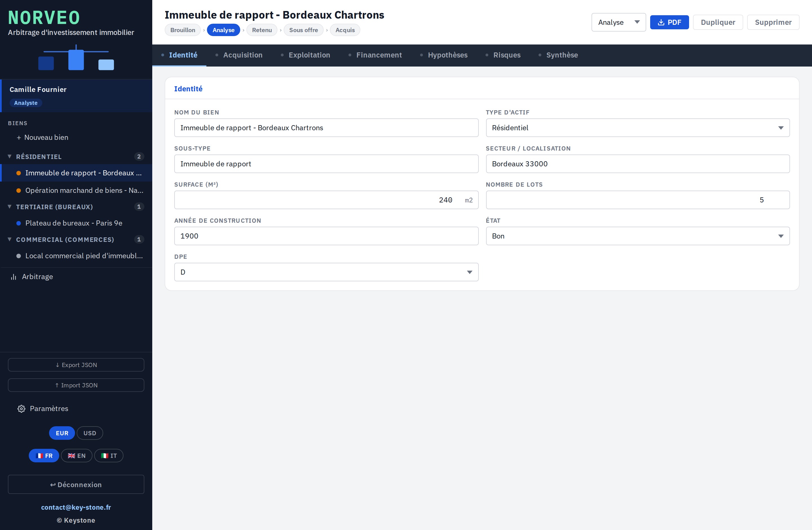The width and height of the screenshot is (812, 530).
Task: Set pipeline status to Sous offre
Action: [x=303, y=30]
